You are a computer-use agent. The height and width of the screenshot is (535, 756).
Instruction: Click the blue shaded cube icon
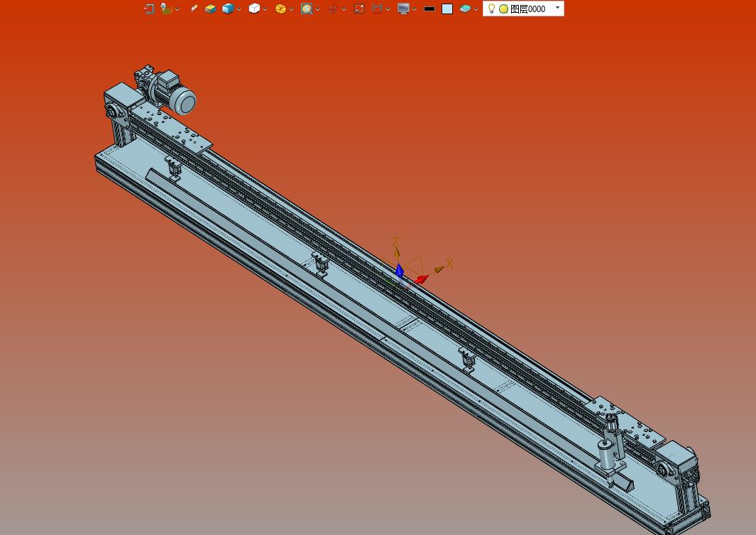(x=228, y=9)
